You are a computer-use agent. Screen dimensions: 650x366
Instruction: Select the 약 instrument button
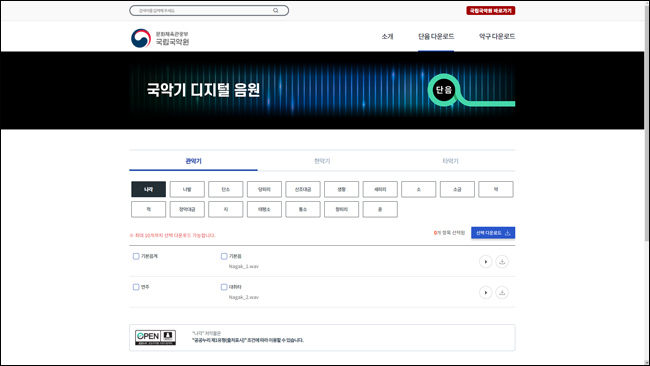click(x=496, y=189)
